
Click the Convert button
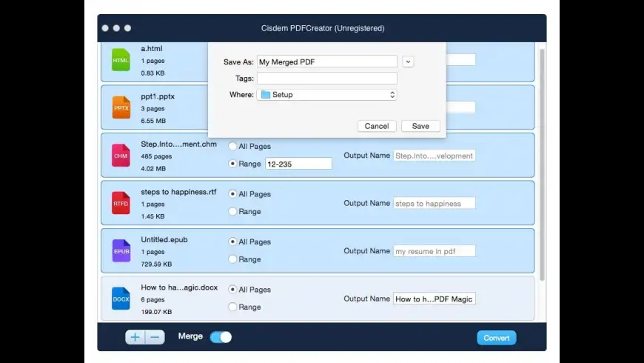pos(497,338)
